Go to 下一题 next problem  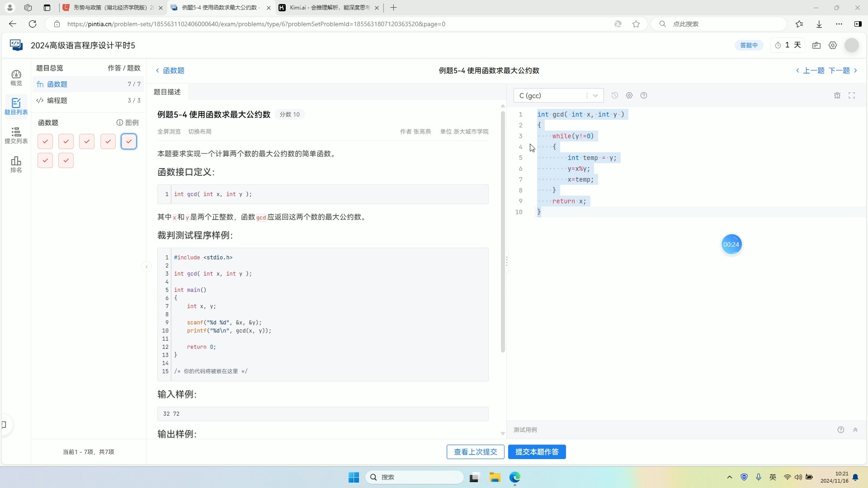[843, 70]
